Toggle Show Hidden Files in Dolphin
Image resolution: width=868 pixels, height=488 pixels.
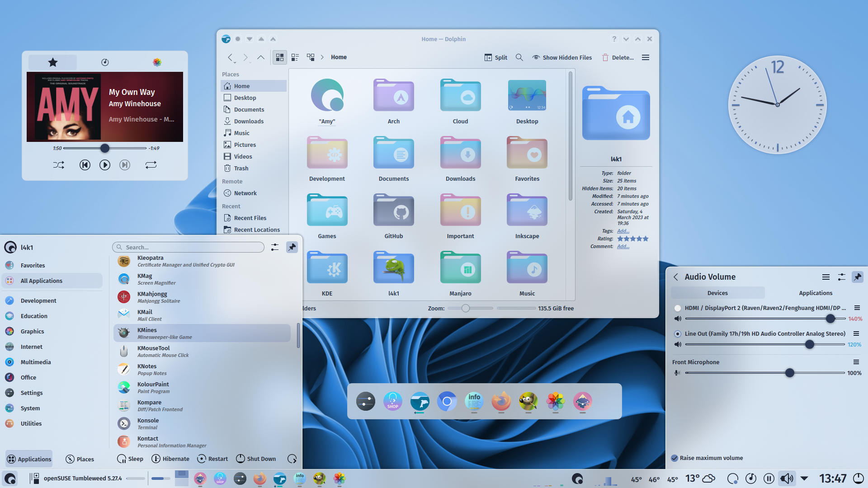562,57
